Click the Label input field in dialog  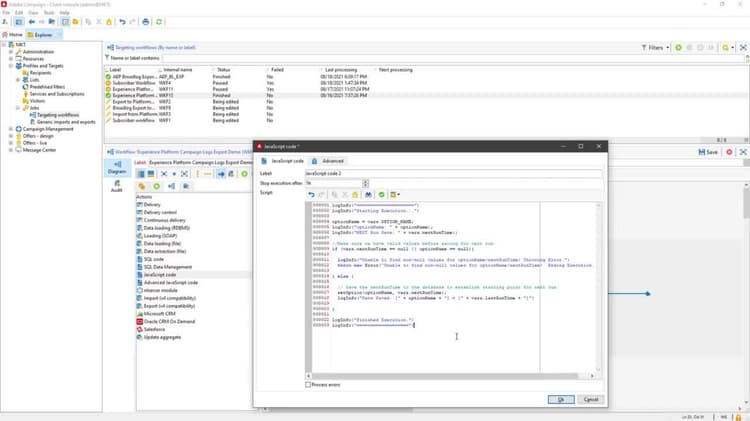pos(452,174)
